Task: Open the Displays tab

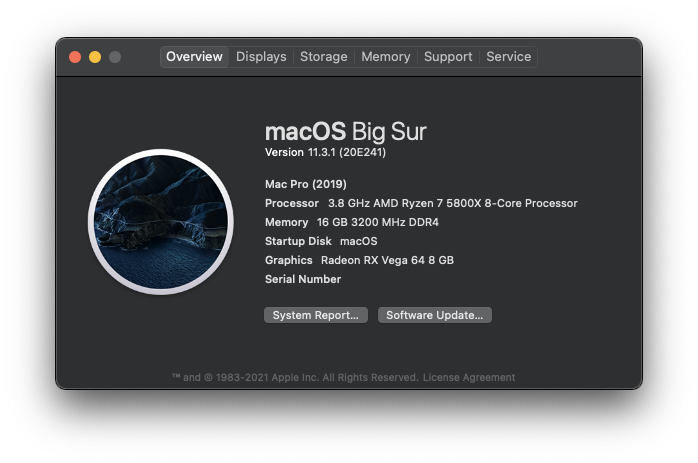Action: (261, 57)
